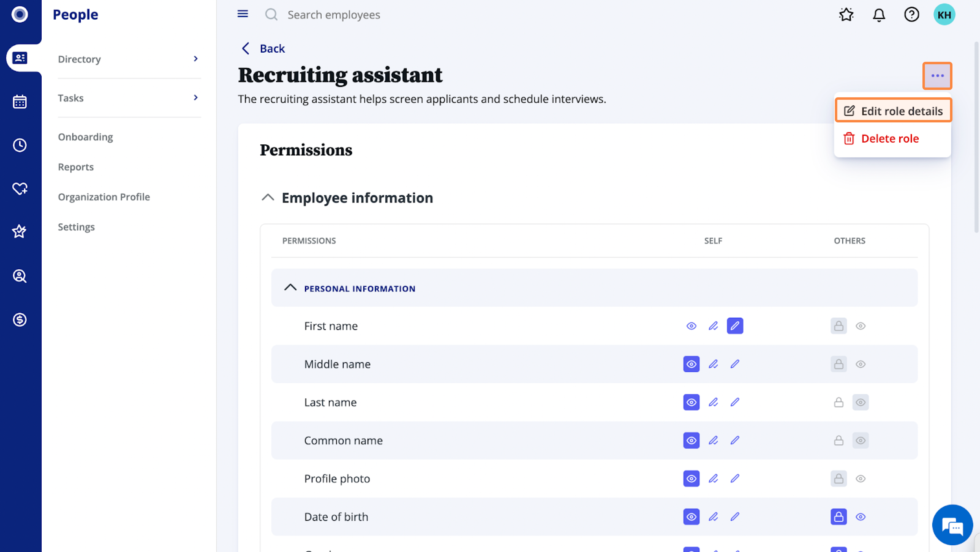Screen dimensions: 980x552
Task: Collapse the Personal Information group
Action: [x=290, y=287]
